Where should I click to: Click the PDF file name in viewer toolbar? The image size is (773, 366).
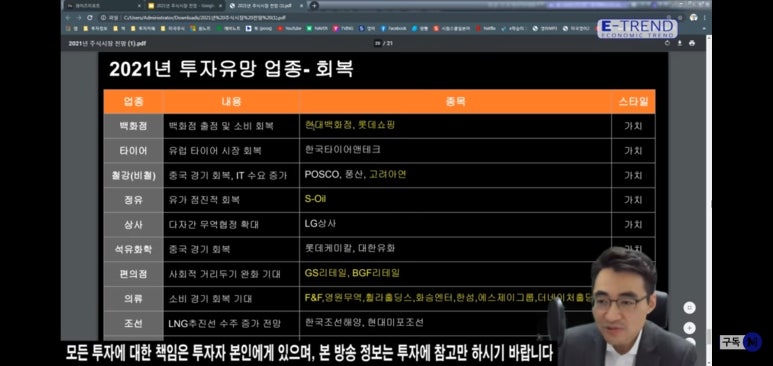[107, 43]
